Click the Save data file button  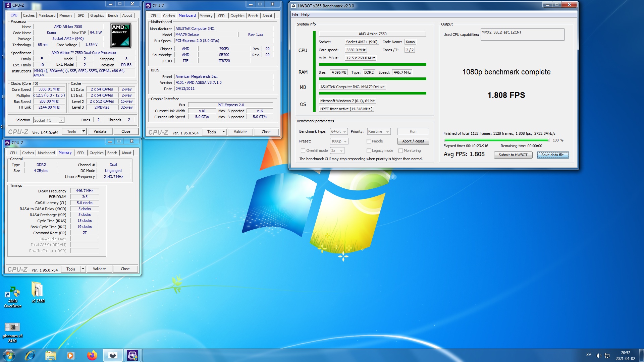(x=552, y=155)
